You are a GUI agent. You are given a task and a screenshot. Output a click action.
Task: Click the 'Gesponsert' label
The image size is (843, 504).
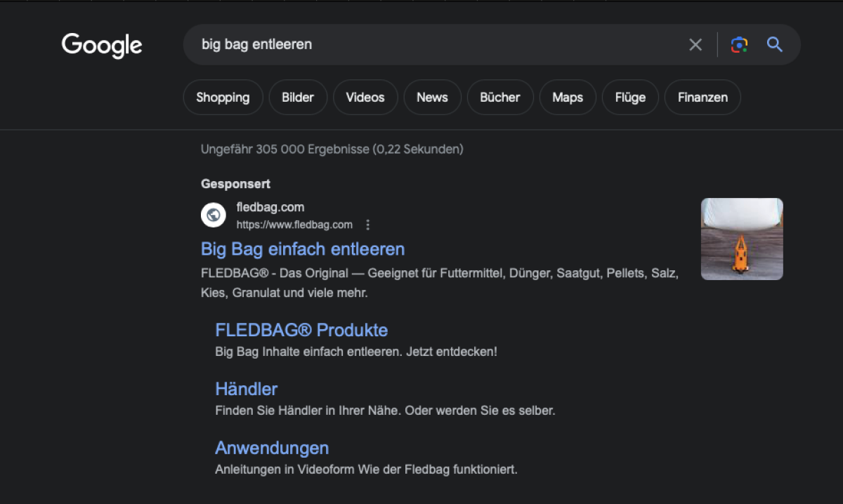[x=235, y=184]
